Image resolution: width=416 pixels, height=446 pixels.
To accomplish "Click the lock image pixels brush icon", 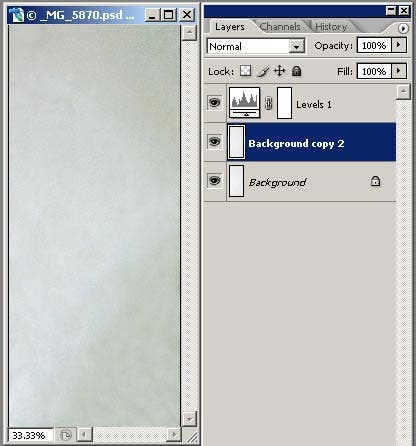I will [263, 71].
